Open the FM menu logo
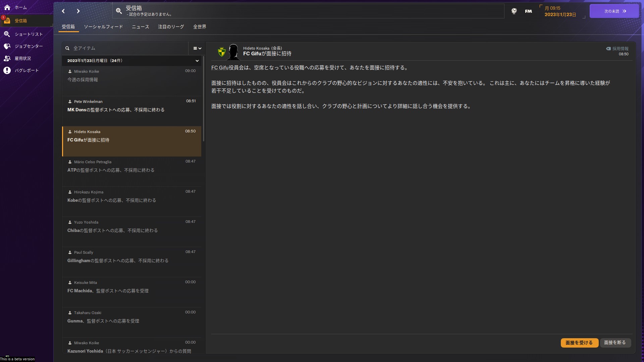 pos(528,11)
